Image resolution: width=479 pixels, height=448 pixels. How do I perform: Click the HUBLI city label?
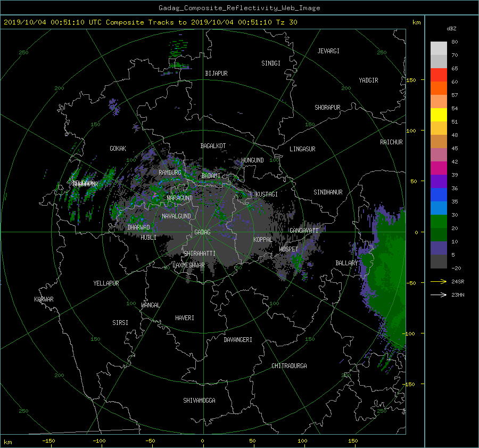coord(148,237)
